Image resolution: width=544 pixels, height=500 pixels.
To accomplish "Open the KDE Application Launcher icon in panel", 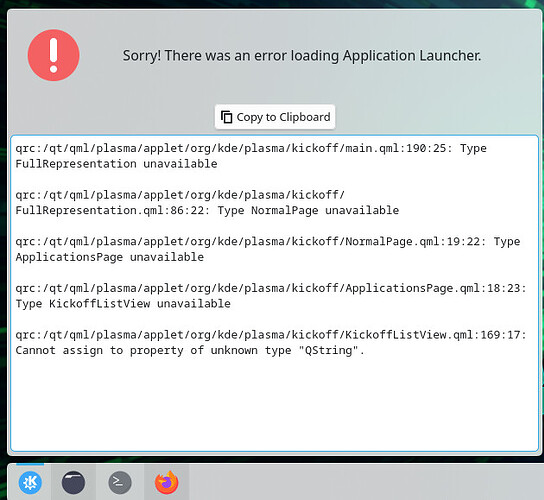I will click(30, 482).
